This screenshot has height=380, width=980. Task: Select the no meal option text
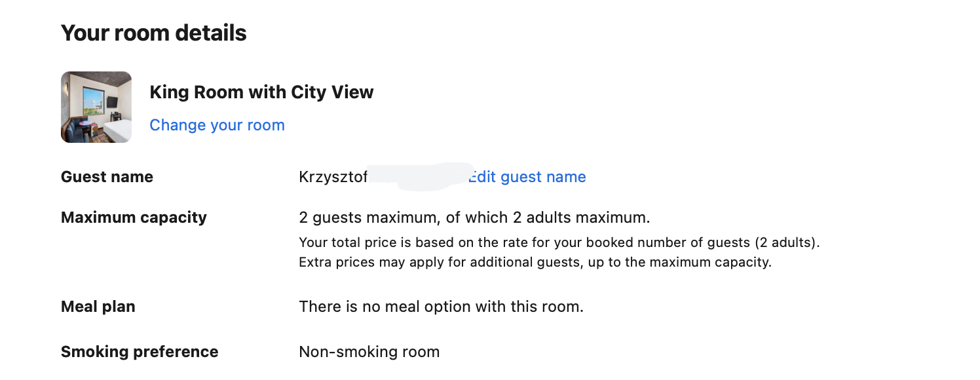[441, 307]
